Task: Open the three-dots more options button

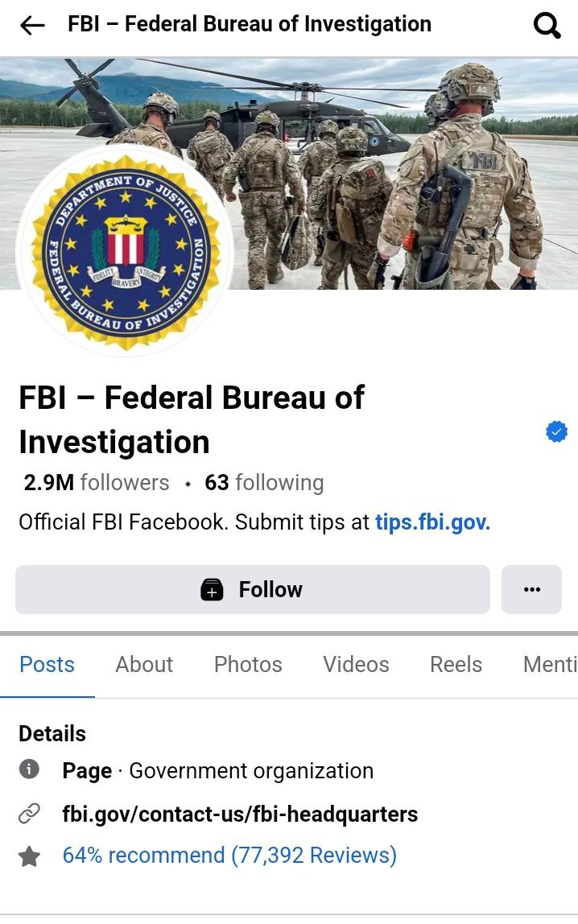Action: tap(531, 589)
